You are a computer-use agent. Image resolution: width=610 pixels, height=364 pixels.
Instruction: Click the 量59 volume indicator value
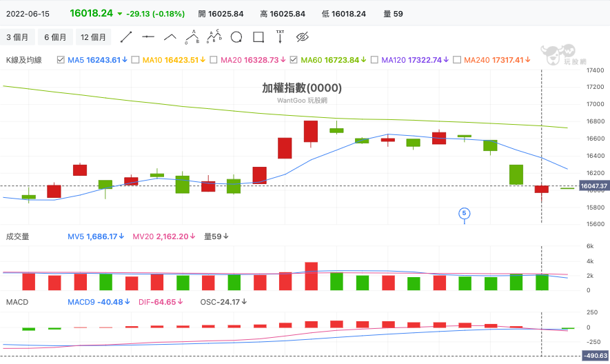[216, 236]
